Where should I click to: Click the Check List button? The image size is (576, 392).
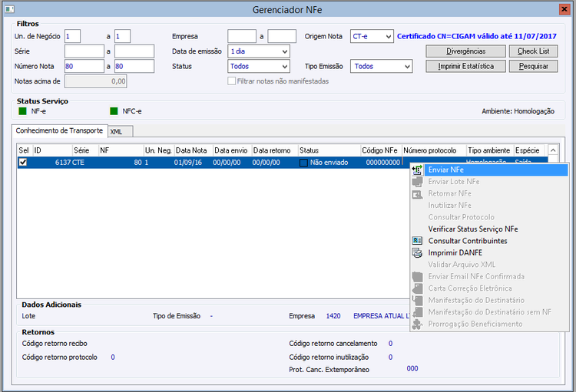[x=534, y=51]
